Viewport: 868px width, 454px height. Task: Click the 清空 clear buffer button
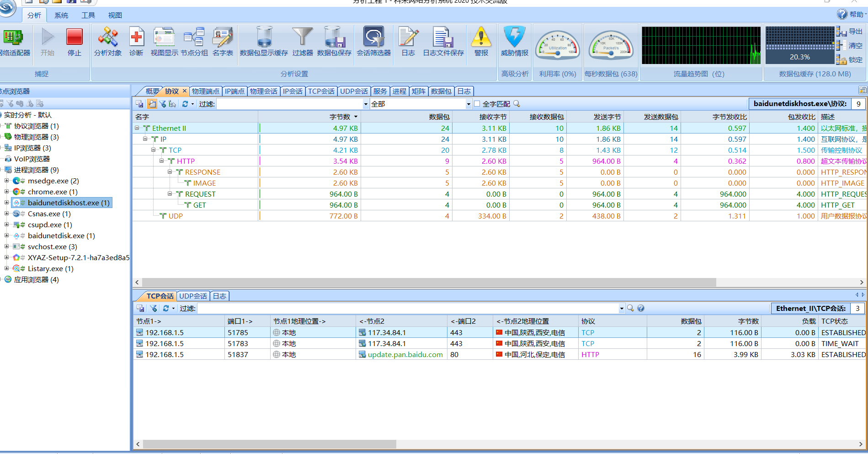pyautogui.click(x=850, y=46)
